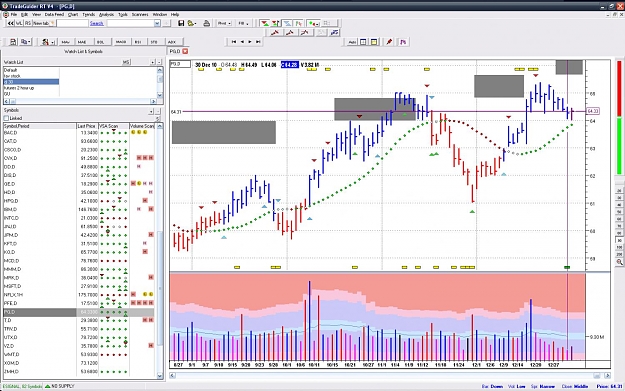The height and width of the screenshot is (391, 625).
Task: Click the red pin marker icon
Action: point(389,42)
